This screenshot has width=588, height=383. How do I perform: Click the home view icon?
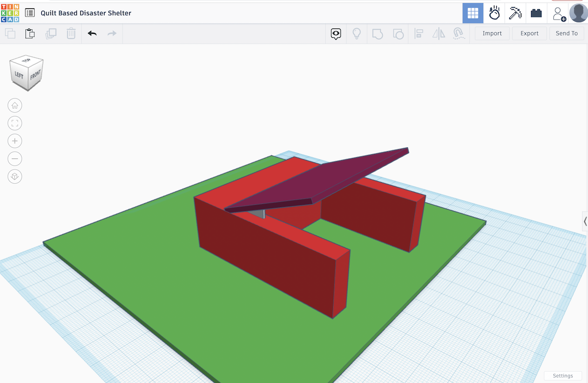(x=15, y=105)
